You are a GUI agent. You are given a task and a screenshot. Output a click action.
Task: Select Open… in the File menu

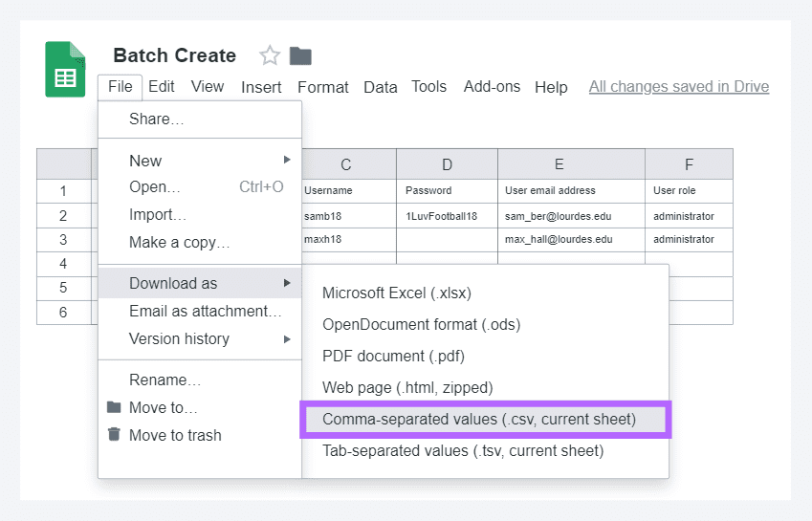coord(200,186)
